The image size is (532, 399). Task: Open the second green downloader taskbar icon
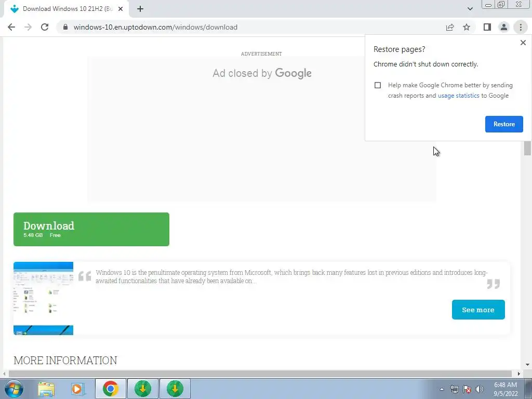(x=175, y=389)
